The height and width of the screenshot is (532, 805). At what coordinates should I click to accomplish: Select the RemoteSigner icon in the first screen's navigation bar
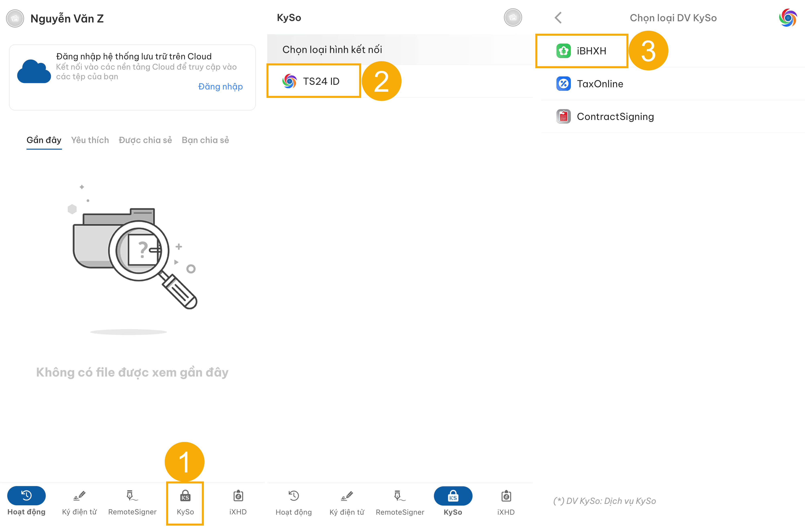132,496
